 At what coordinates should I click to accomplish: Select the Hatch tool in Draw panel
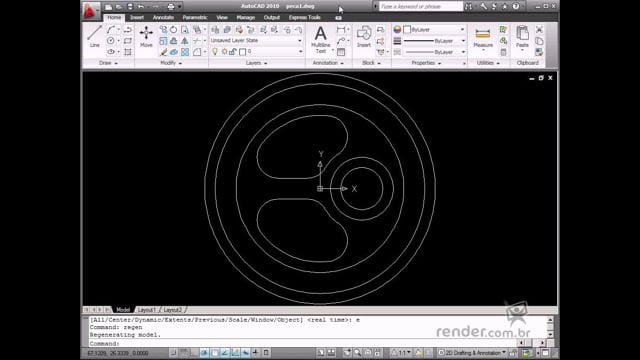click(128, 52)
